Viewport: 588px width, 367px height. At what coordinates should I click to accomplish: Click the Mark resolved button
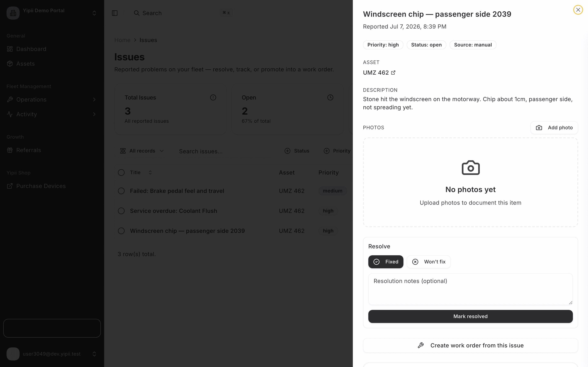pos(470,316)
